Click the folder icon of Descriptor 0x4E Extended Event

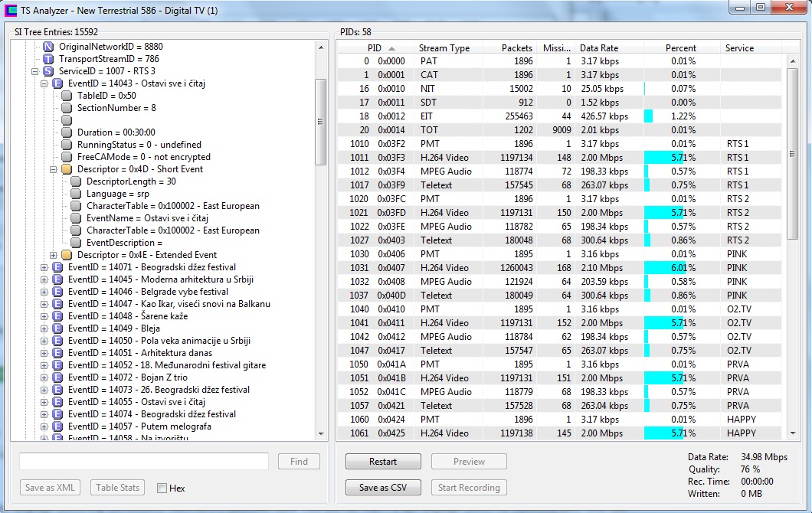click(x=67, y=255)
